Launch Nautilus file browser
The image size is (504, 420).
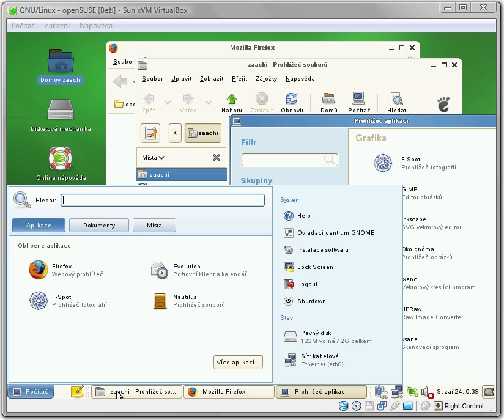[x=189, y=300]
